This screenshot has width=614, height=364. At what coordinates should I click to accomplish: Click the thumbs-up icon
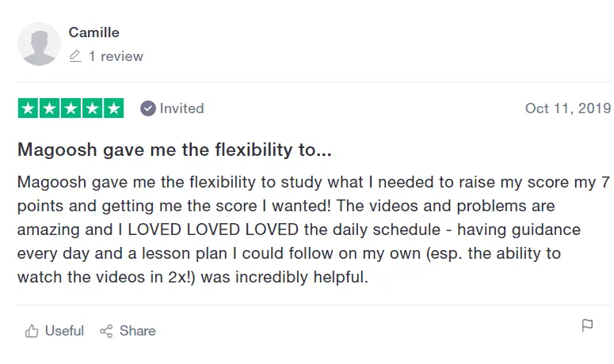pyautogui.click(x=32, y=331)
